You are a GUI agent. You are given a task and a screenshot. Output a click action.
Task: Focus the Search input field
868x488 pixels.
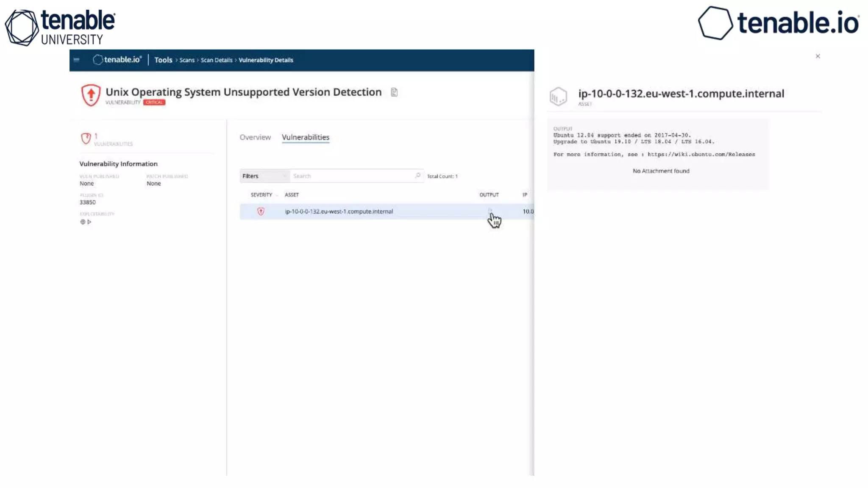[352, 176]
